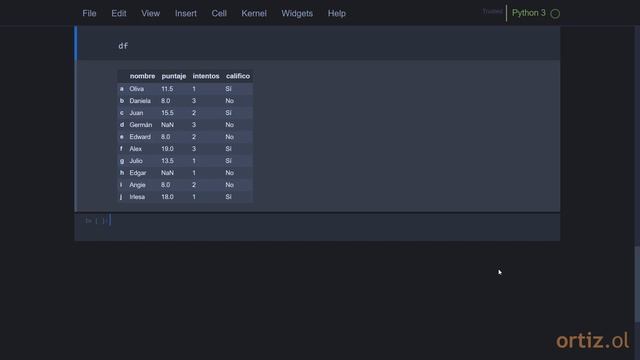
Task: Click the empty code cell input
Action: [x=335, y=227]
